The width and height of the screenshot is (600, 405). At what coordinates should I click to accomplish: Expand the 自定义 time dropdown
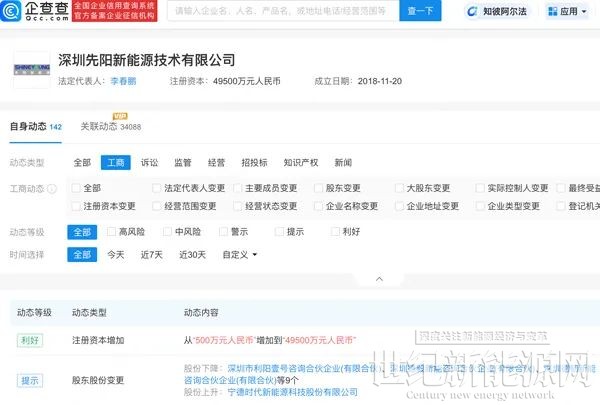coord(240,255)
